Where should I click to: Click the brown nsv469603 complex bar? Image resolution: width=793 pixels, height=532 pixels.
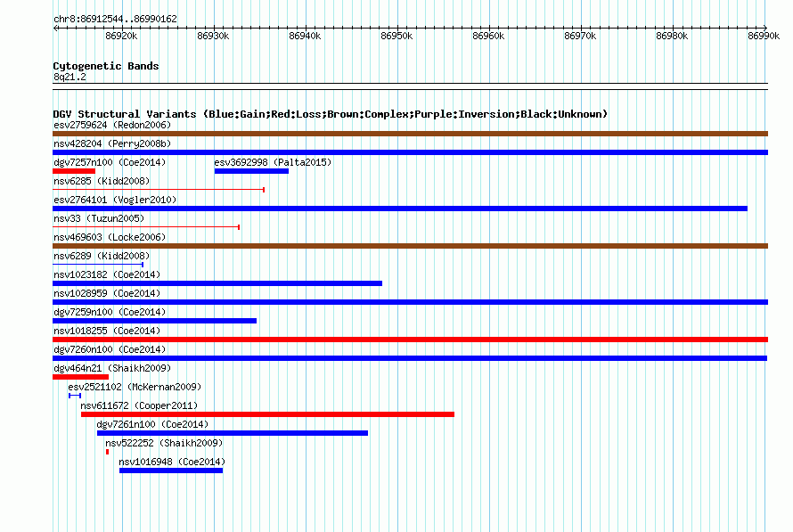(x=410, y=246)
